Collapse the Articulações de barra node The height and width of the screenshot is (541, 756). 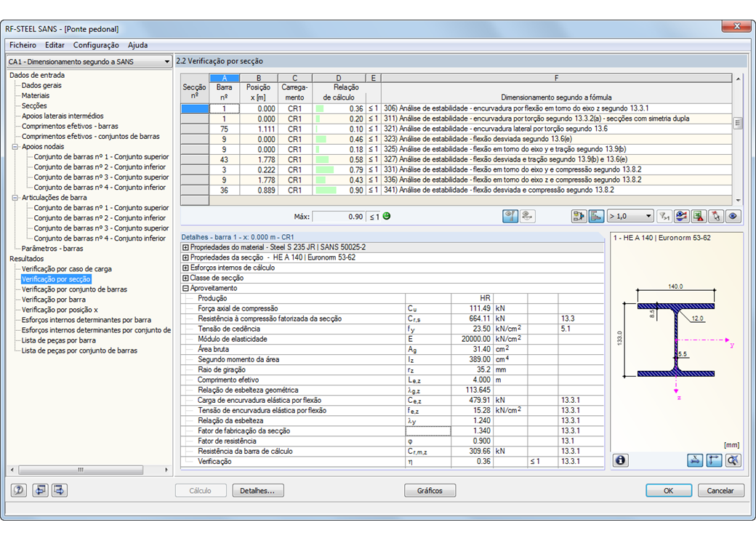(15, 198)
